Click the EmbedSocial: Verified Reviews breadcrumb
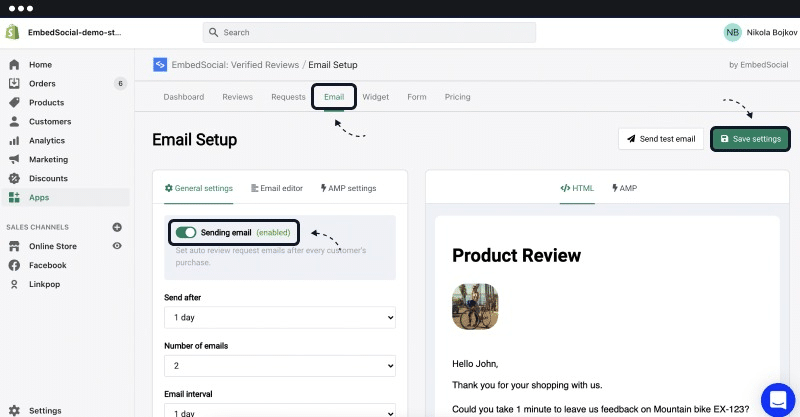Image resolution: width=800 pixels, height=417 pixels. [235, 65]
